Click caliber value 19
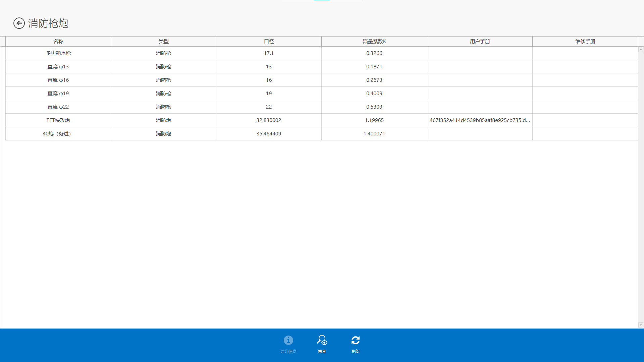Viewport: 644px width, 362px height. (x=269, y=94)
